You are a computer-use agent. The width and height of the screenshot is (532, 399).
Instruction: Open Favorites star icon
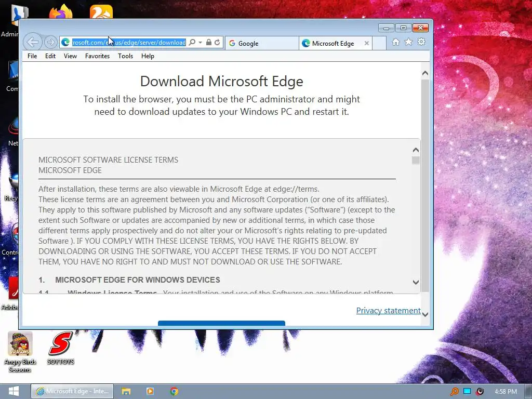click(408, 42)
